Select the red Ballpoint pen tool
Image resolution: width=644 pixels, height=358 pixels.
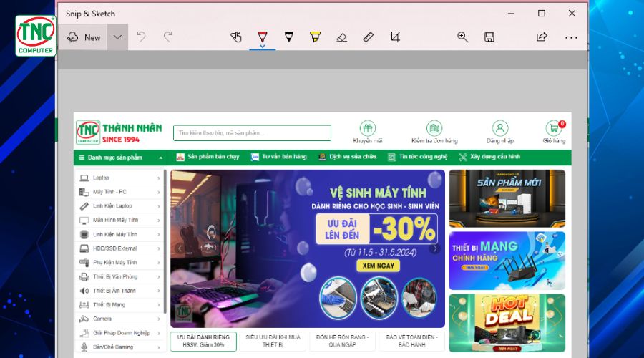click(262, 37)
